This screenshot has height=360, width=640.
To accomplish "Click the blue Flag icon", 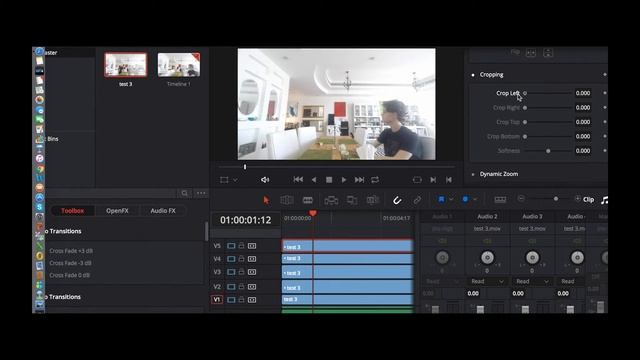I will pos(441,199).
